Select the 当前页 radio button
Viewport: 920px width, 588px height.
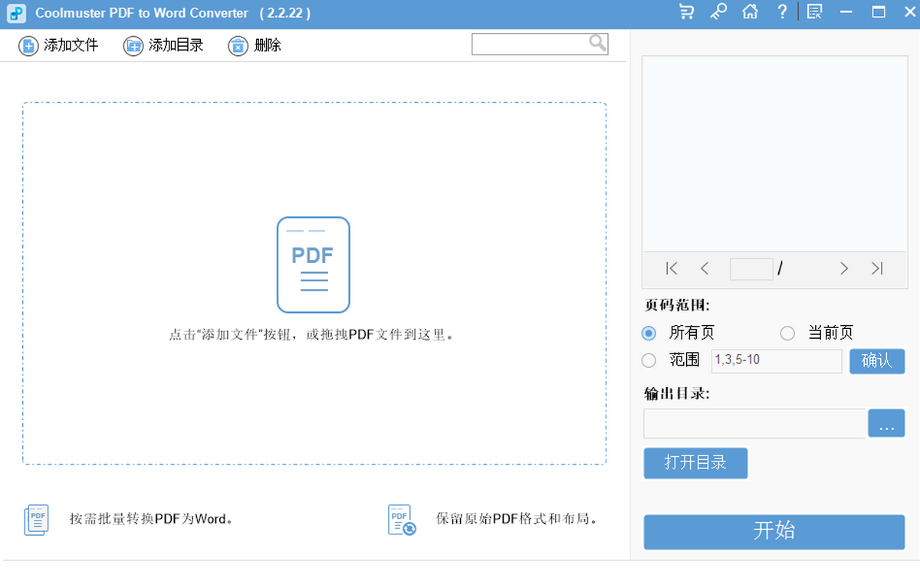(787, 333)
